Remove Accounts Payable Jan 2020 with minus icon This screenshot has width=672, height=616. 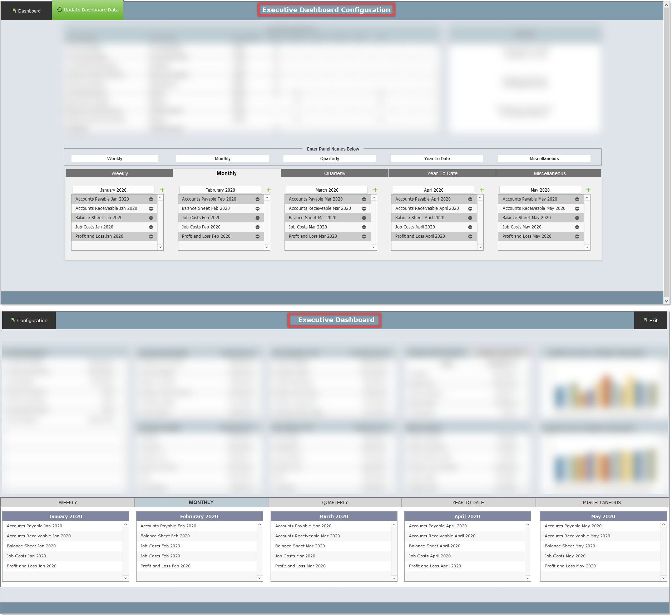tap(151, 199)
